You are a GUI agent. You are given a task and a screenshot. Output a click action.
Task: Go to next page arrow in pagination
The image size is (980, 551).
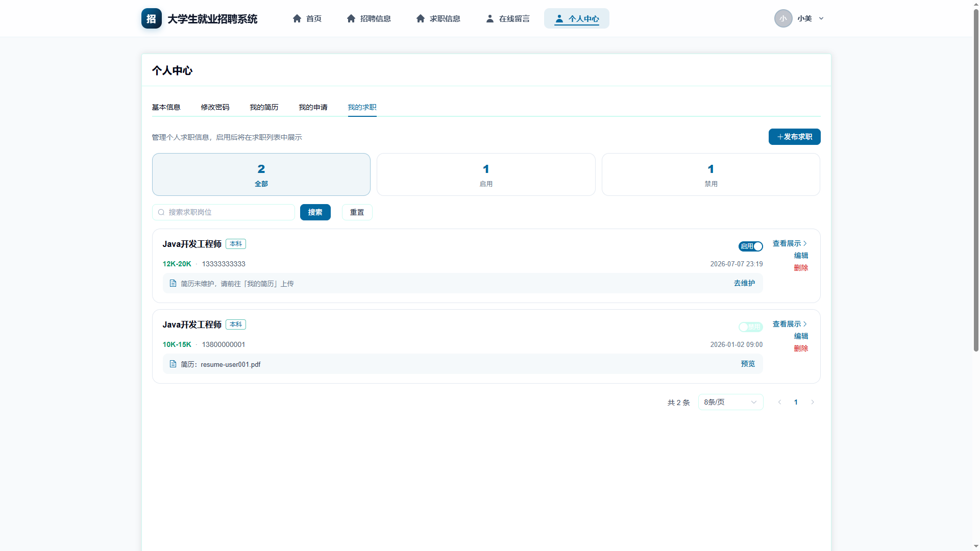point(813,402)
